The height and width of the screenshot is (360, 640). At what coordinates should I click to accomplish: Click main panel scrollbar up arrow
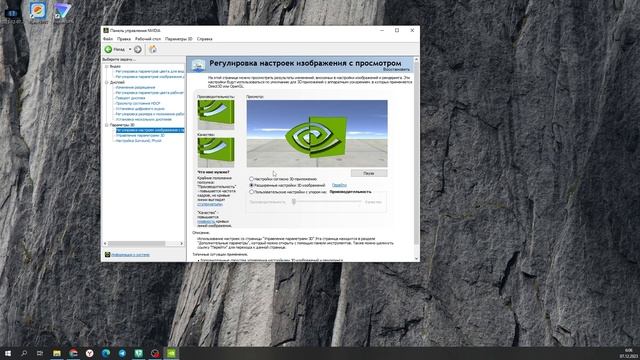point(416,60)
